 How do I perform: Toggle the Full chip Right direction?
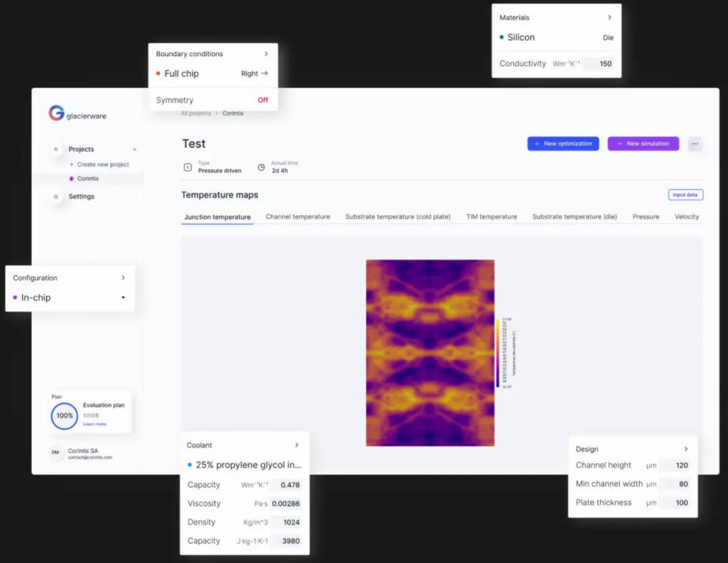254,73
